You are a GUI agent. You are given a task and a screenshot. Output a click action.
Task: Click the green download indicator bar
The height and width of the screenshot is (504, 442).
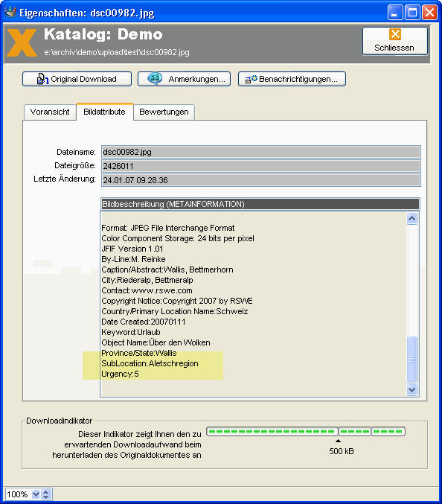(306, 431)
